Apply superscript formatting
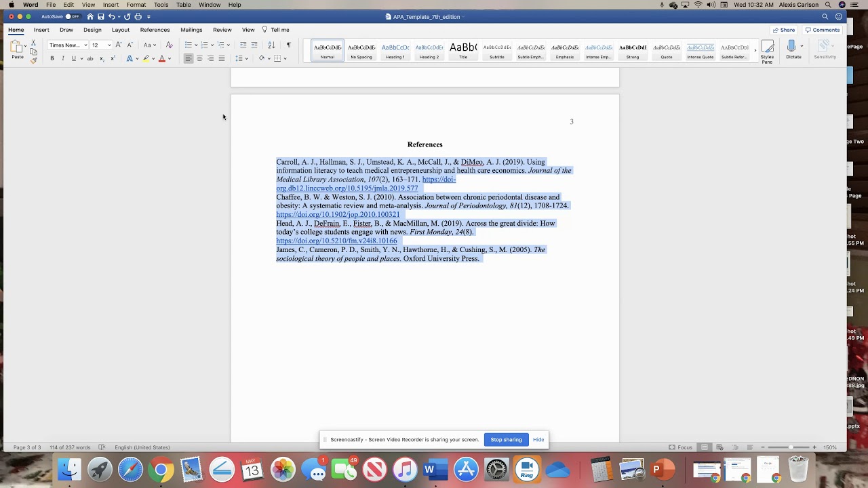Screen dimensions: 868x488 pyautogui.click(x=113, y=58)
